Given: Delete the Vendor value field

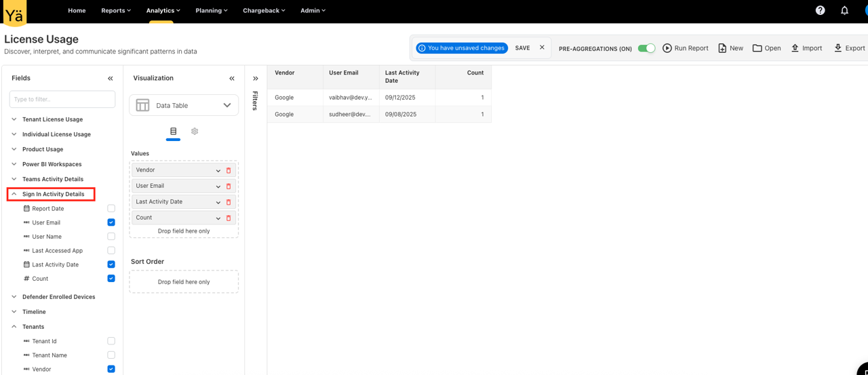Looking at the screenshot, I should tap(229, 170).
